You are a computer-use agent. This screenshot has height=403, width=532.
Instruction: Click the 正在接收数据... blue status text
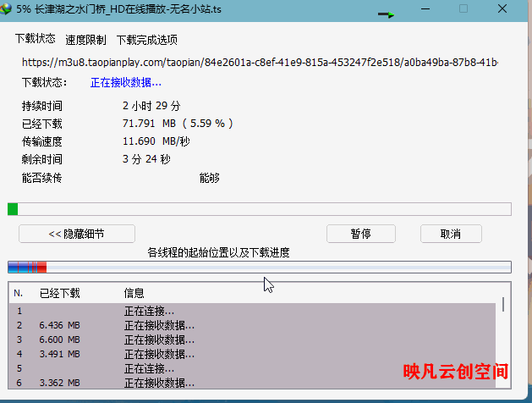click(126, 82)
